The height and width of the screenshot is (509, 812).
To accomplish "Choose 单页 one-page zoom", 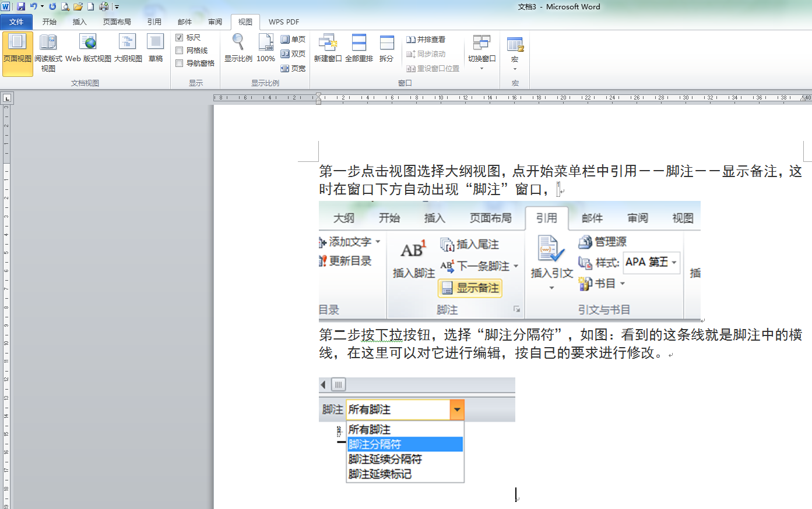I will pos(293,40).
